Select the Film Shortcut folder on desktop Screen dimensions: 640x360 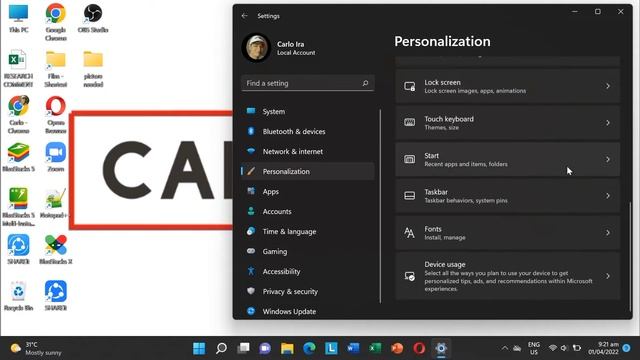click(56, 69)
